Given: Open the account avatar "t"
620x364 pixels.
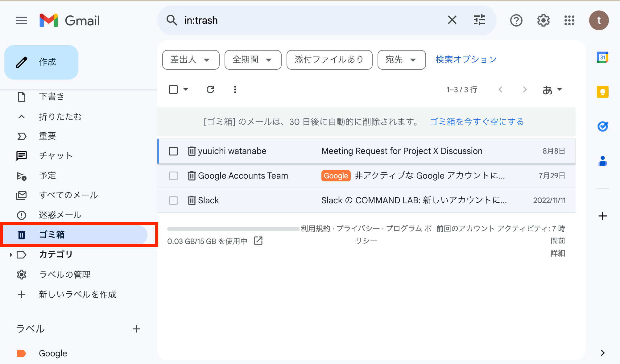Looking at the screenshot, I should (x=599, y=20).
